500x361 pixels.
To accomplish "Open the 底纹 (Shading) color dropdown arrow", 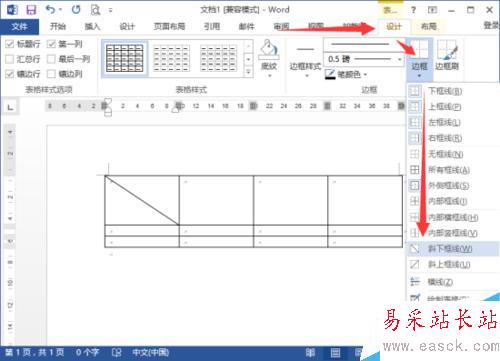I will pos(269,76).
